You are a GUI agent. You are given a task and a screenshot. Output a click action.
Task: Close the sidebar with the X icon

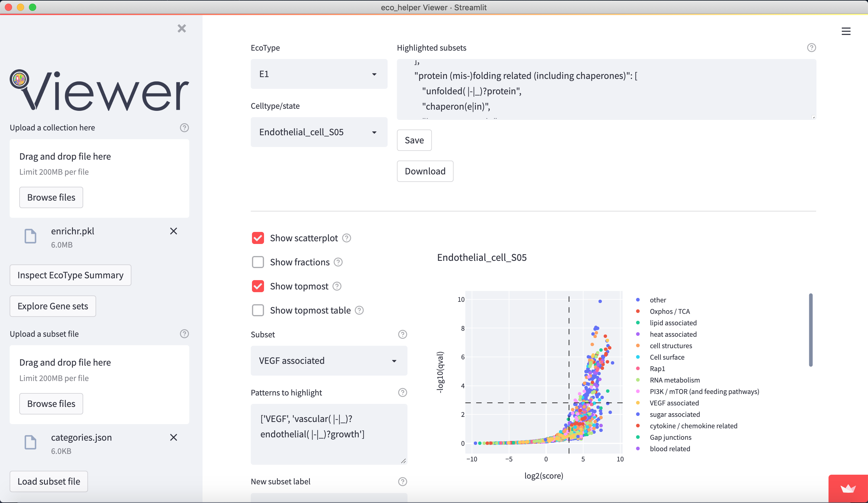point(181,28)
